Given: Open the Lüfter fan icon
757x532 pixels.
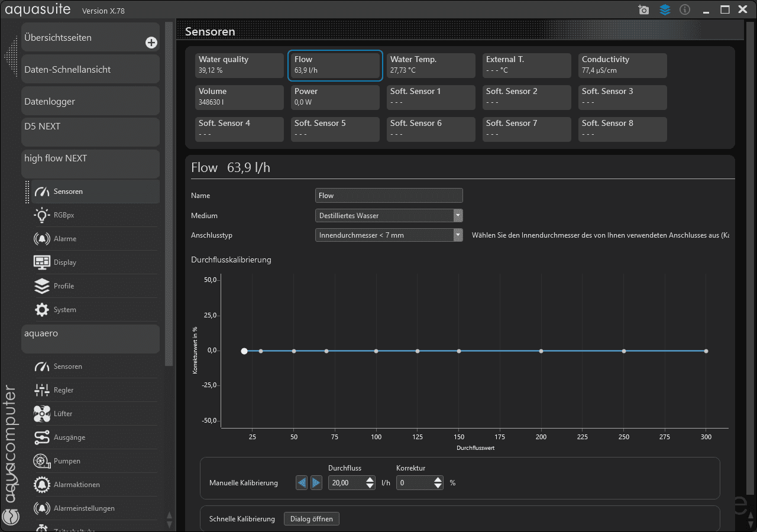Looking at the screenshot, I should coord(42,414).
